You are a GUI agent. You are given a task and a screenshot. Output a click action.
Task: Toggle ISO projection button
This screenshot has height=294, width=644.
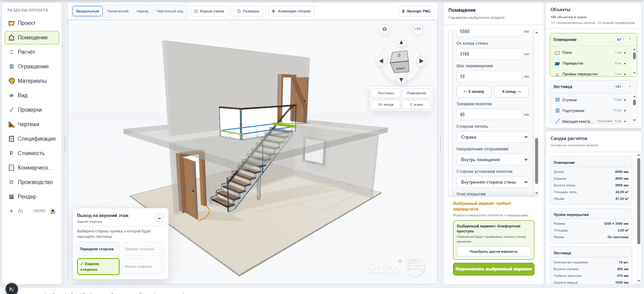pyautogui.click(x=418, y=29)
